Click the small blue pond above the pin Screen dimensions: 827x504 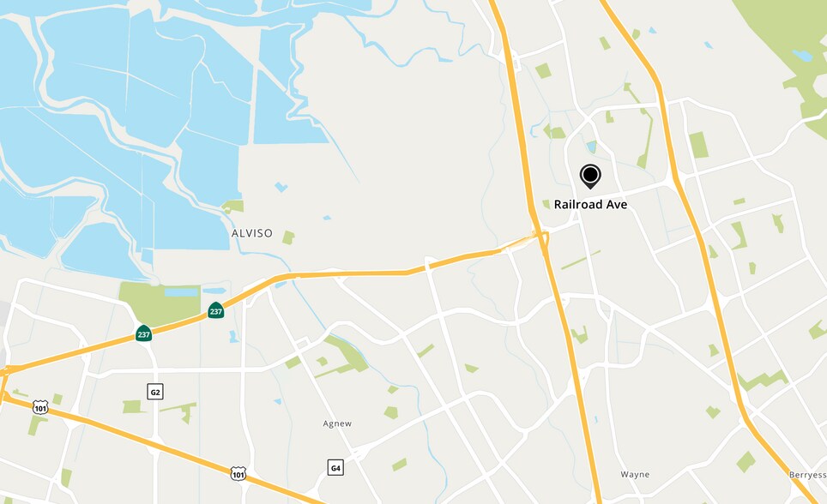(x=591, y=147)
